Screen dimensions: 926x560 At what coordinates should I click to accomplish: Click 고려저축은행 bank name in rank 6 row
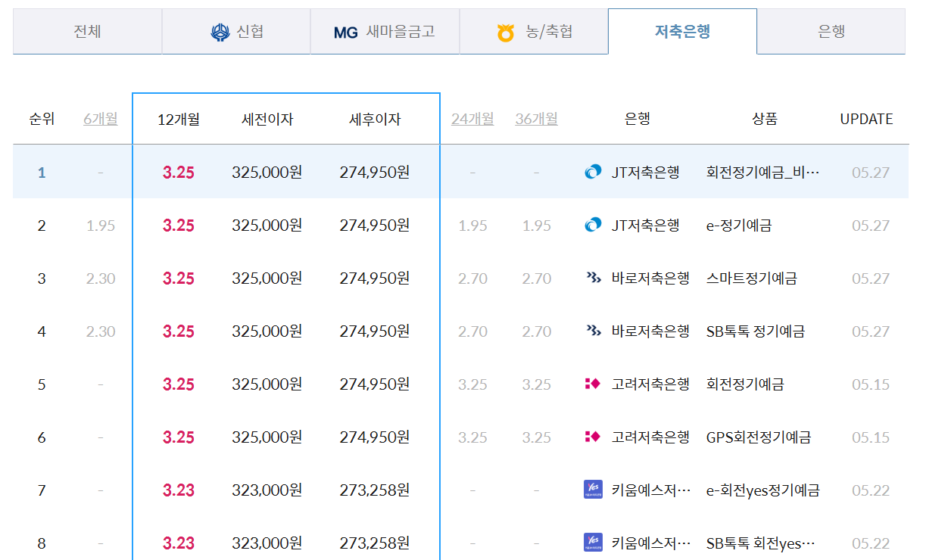coord(650,437)
